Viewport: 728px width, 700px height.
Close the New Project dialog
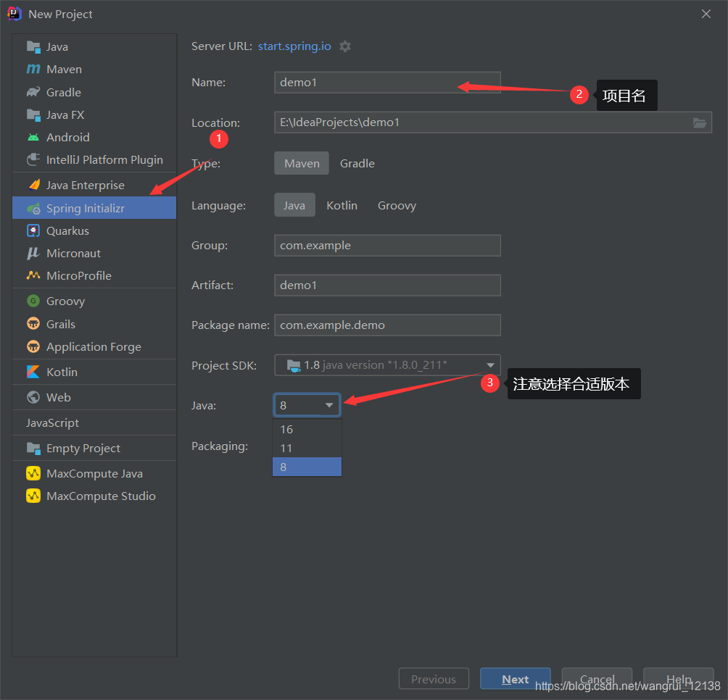coord(706,14)
